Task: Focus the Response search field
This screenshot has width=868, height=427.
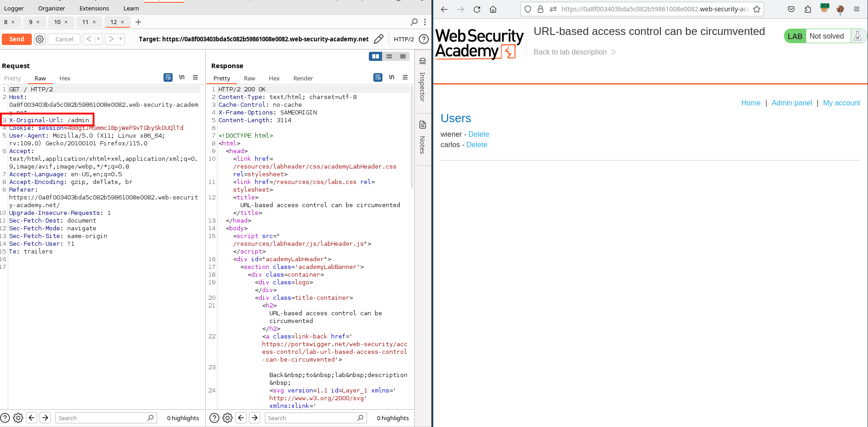Action: tap(316, 418)
